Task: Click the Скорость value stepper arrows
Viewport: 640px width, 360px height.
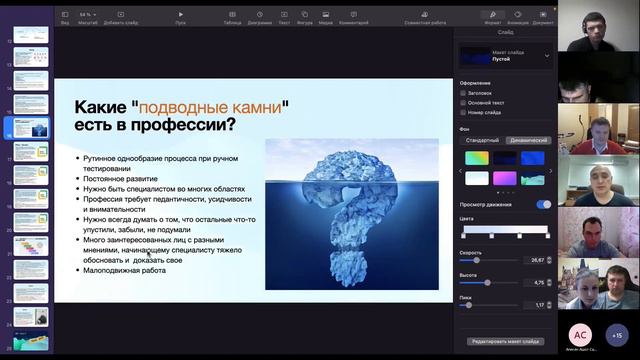Action: (x=549, y=260)
